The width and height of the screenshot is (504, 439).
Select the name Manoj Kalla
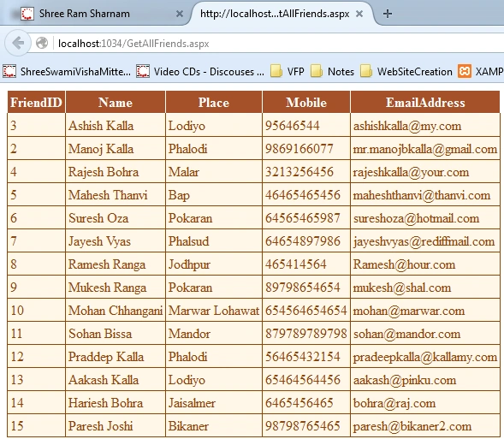click(x=101, y=149)
